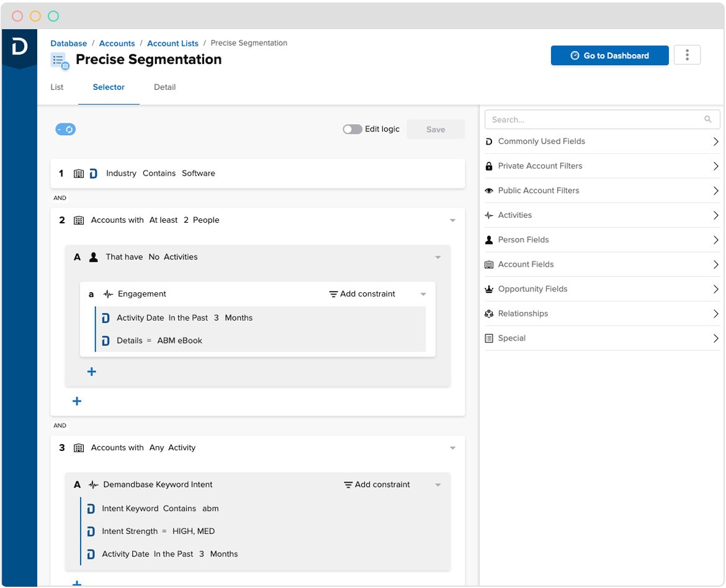Click the globe icon next to Relationships

[489, 313]
